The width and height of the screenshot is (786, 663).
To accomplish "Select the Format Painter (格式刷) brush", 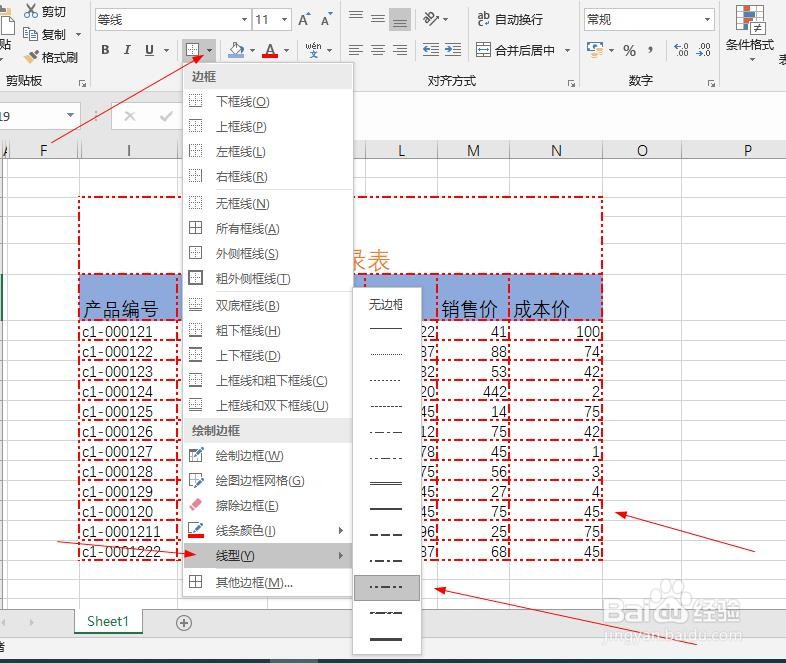I will click(31, 57).
